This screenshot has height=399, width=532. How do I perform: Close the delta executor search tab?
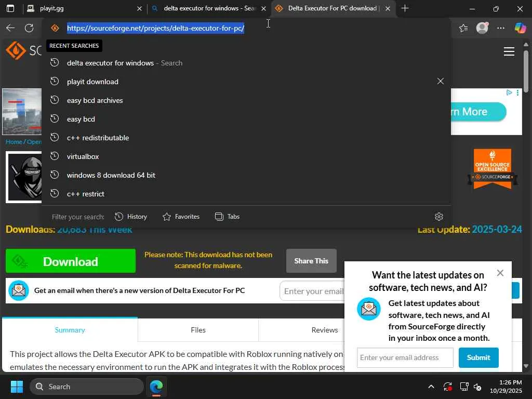click(x=263, y=8)
